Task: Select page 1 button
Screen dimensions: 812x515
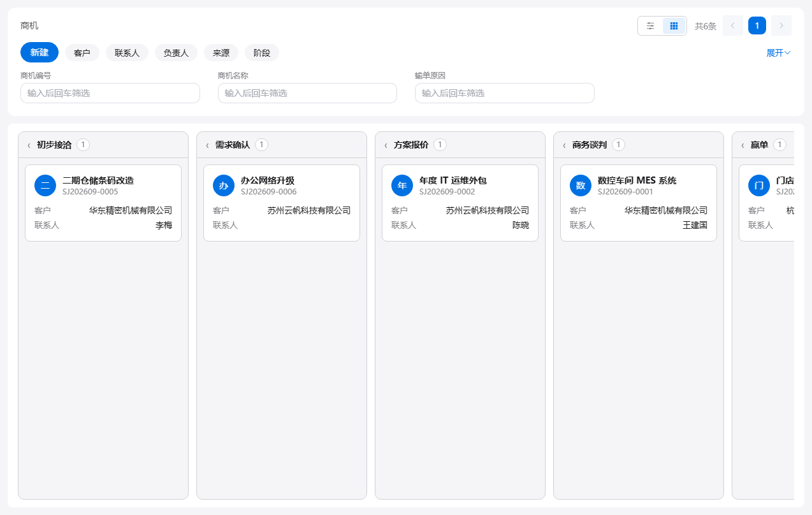Action: (x=757, y=25)
